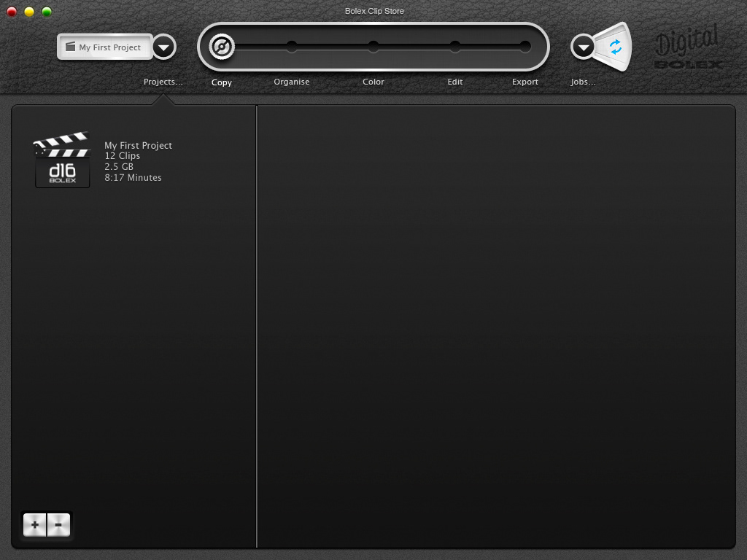Click the folder icon in project selector
The image size is (747, 560).
point(71,47)
